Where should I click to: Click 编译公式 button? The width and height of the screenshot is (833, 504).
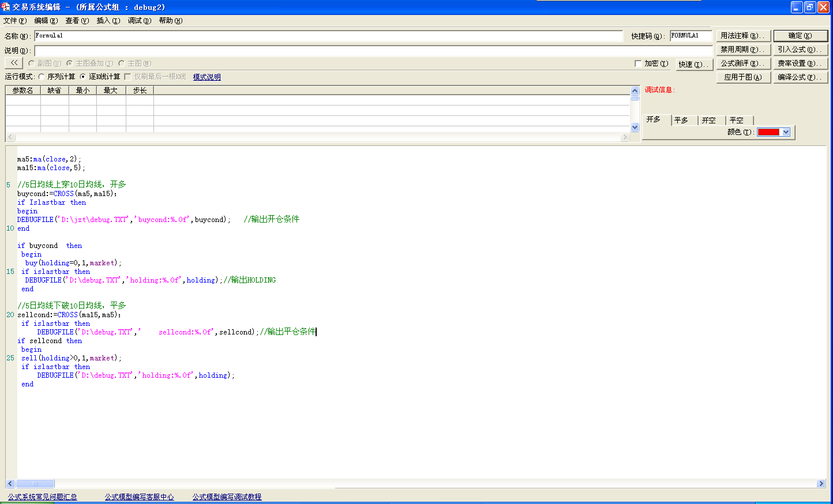tap(801, 77)
